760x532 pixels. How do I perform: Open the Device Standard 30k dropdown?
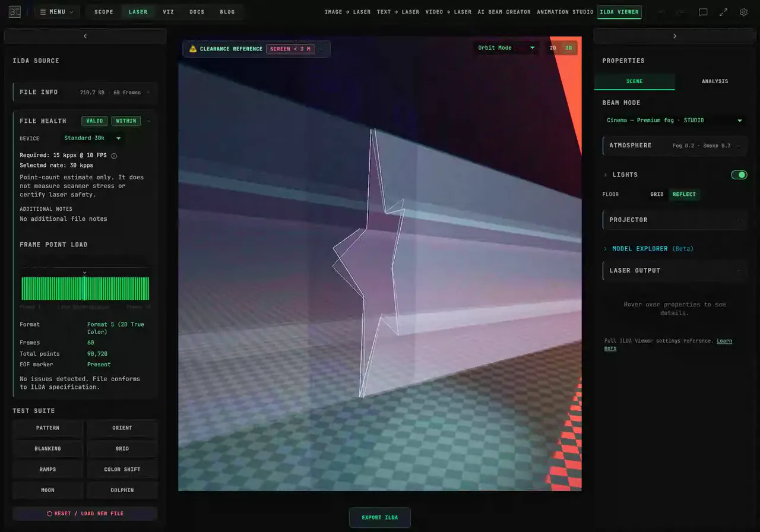[93, 138]
